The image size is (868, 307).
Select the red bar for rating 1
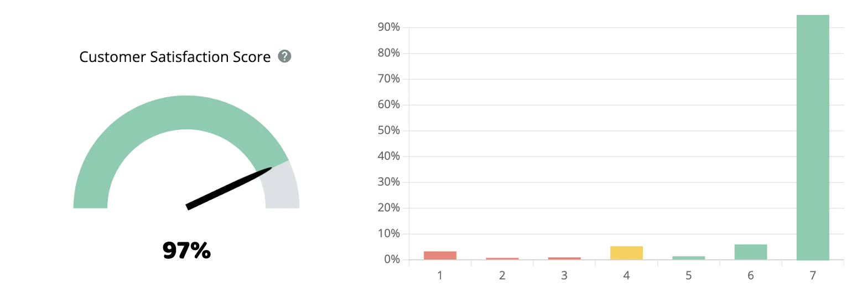(x=440, y=256)
